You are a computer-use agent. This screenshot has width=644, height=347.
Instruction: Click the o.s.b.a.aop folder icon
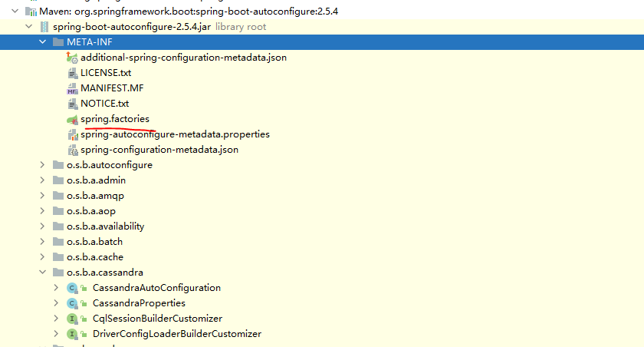click(58, 211)
